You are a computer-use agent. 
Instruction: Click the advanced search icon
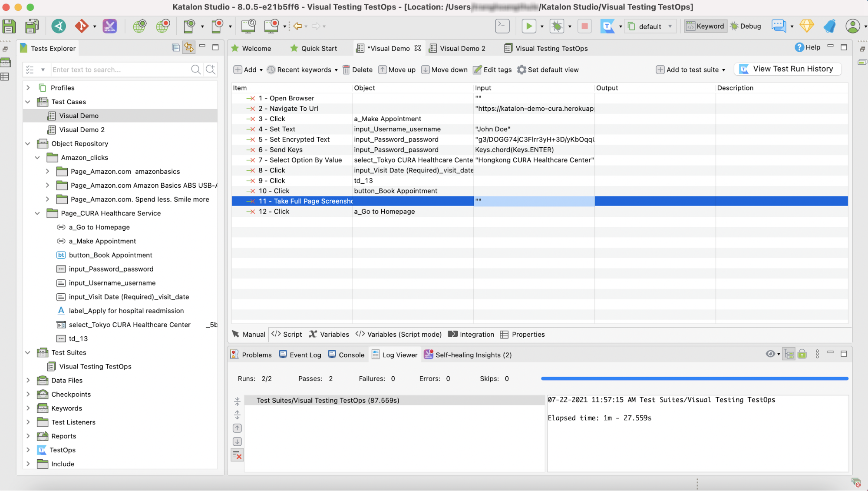click(x=211, y=70)
